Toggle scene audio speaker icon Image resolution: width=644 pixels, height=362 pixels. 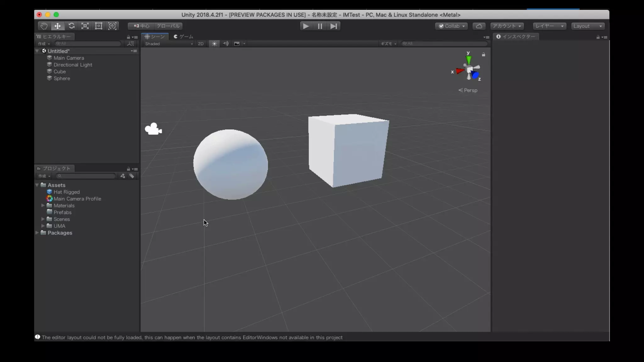tap(225, 44)
